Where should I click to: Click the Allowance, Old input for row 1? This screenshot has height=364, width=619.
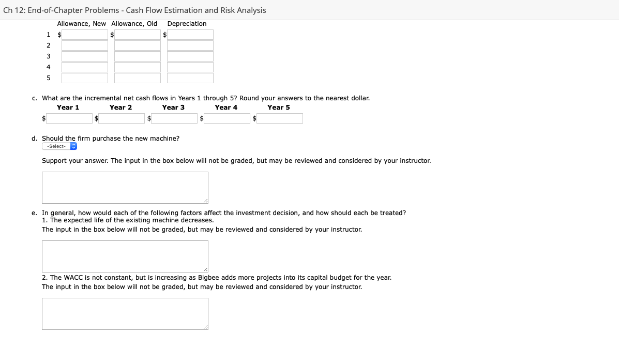[x=137, y=35]
